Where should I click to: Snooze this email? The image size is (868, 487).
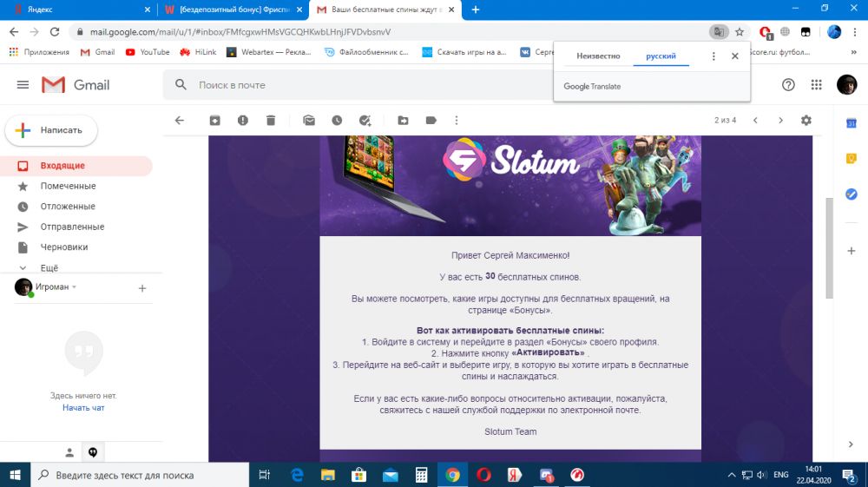coord(337,120)
